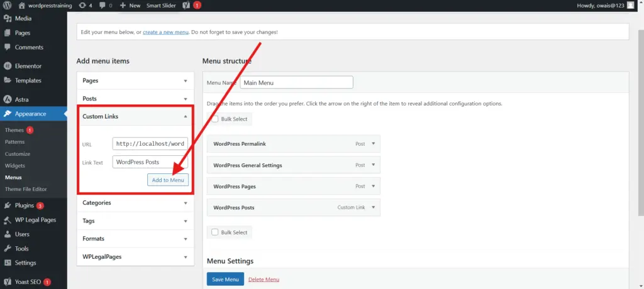Click into the URL input field
644x289 pixels.
coord(150,144)
